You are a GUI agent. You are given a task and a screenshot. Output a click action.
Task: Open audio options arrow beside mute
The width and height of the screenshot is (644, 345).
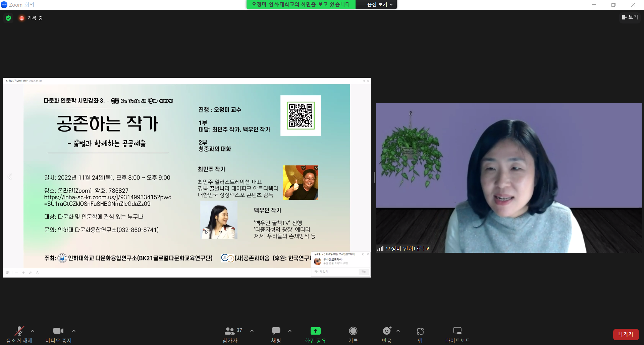pos(33,331)
